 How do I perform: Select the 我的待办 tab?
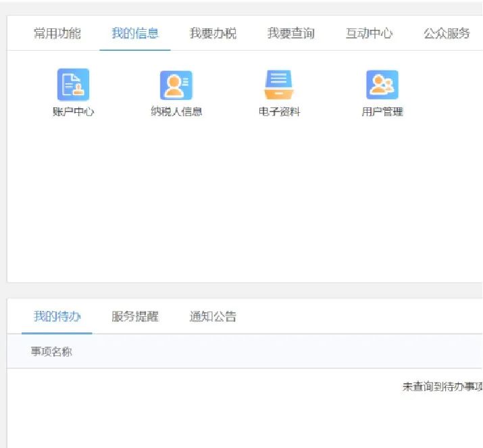[57, 316]
